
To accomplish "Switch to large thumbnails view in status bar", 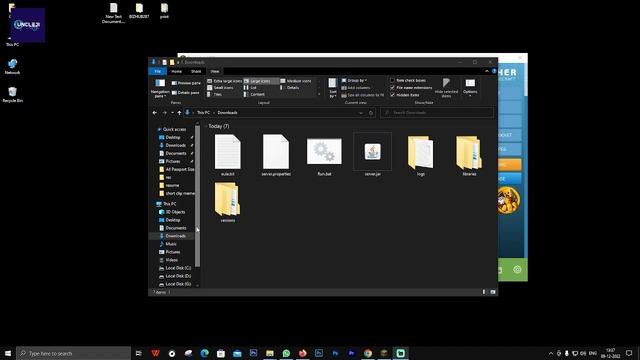I will pos(493,292).
